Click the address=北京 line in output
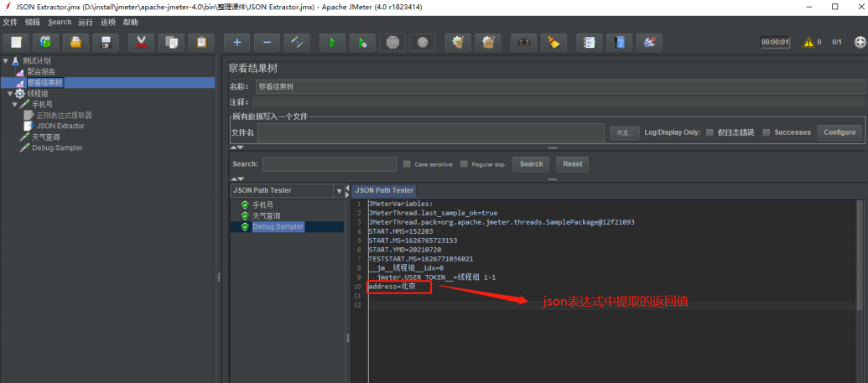This screenshot has height=383, width=868. [x=392, y=287]
